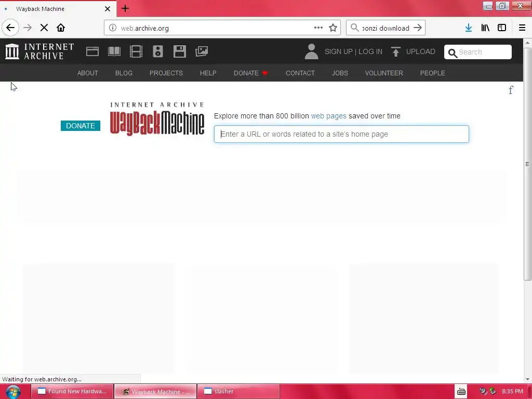Click the Wayback Machine logo
The height and width of the screenshot is (399, 532).
[157, 118]
